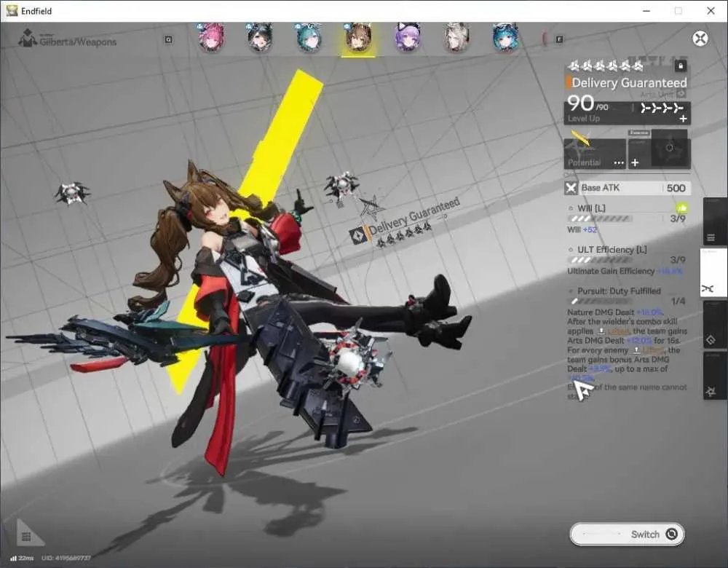This screenshot has width=728, height=568.
Task: Click the Pursuit: Duty Fulfilled progress bar
Action: pos(599,301)
